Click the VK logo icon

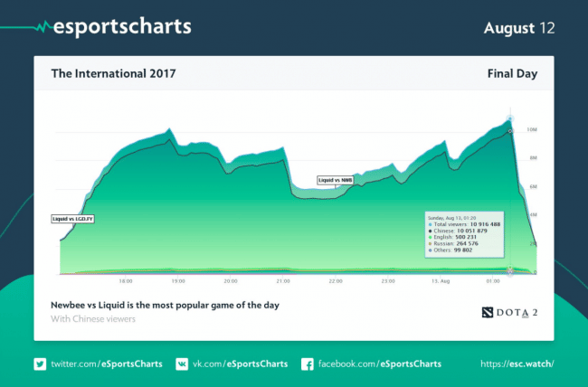(x=182, y=363)
